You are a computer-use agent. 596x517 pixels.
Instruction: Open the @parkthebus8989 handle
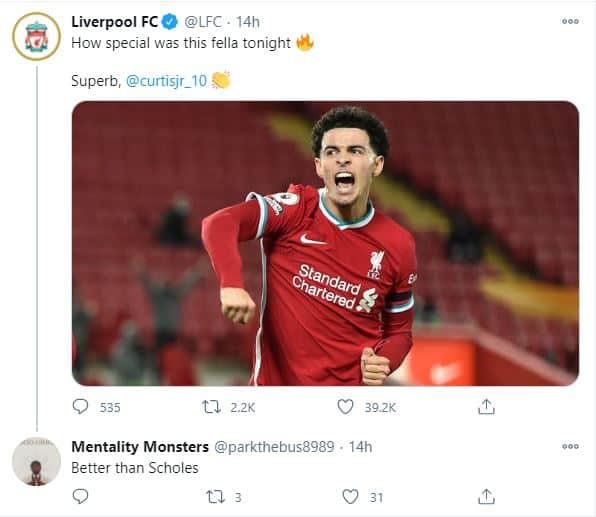tap(274, 447)
